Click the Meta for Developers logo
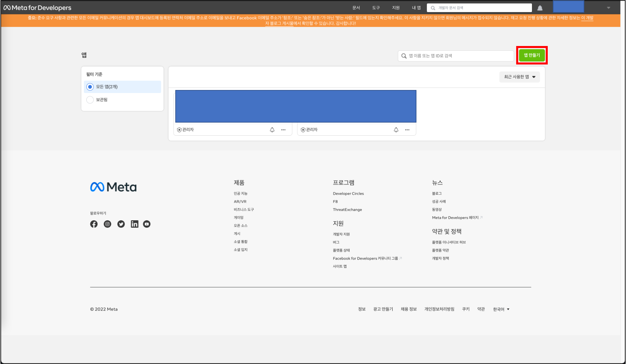The image size is (626, 364). 37,8
